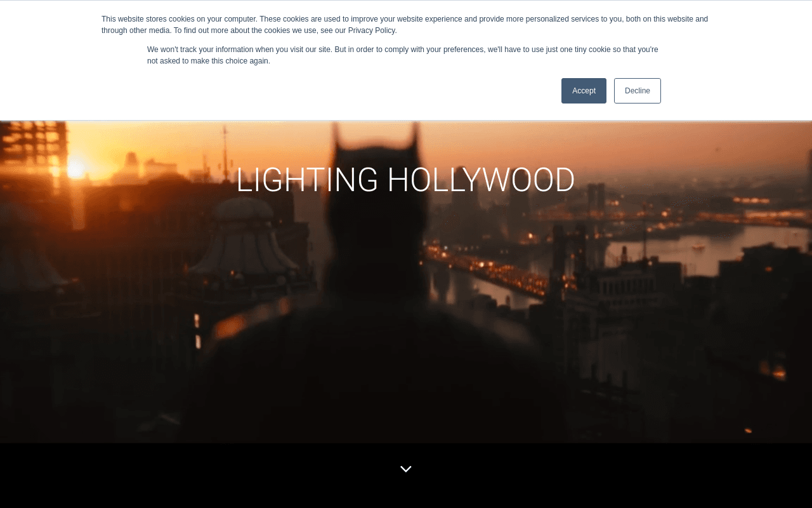Accept the cookie consent banner
The width and height of the screenshot is (812, 508).
point(584,91)
